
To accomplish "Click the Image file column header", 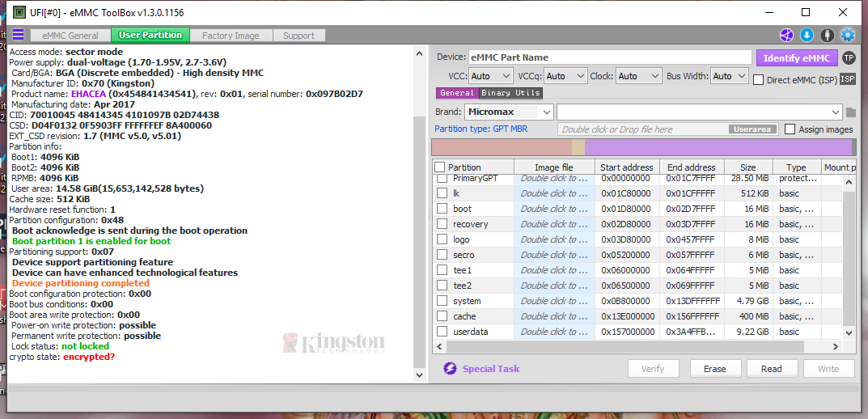I will pos(554,167).
